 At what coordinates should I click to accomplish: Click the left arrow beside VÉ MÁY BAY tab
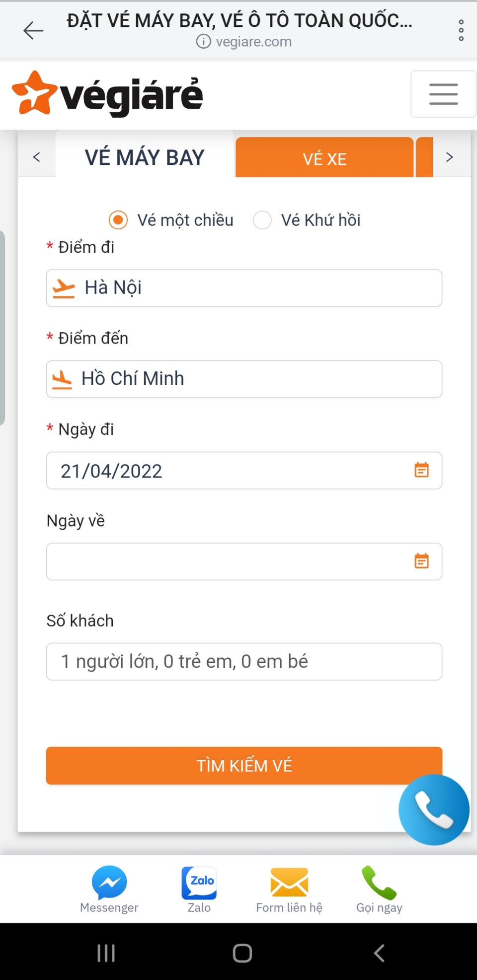click(36, 157)
